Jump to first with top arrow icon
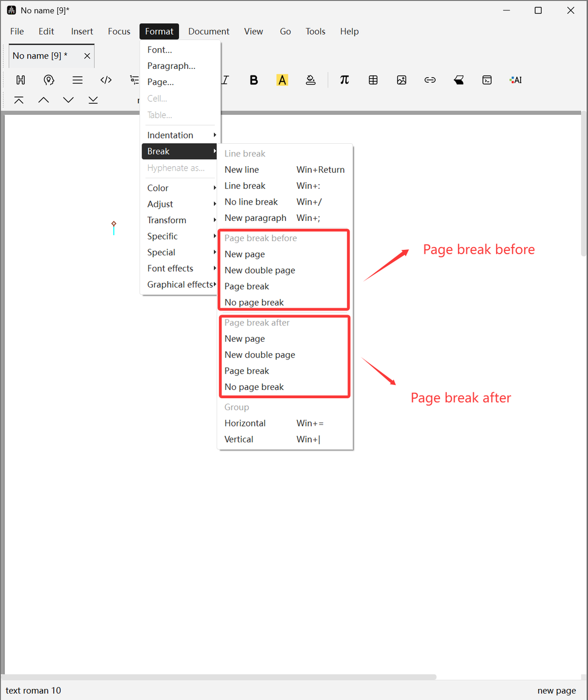Image resolution: width=588 pixels, height=700 pixels. tap(19, 100)
